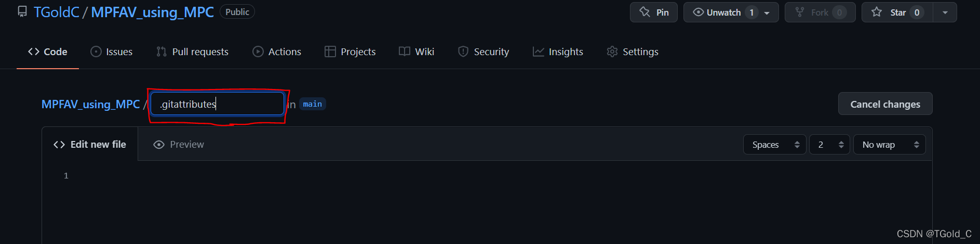Open the indent size 2 dropdown

[829, 145]
